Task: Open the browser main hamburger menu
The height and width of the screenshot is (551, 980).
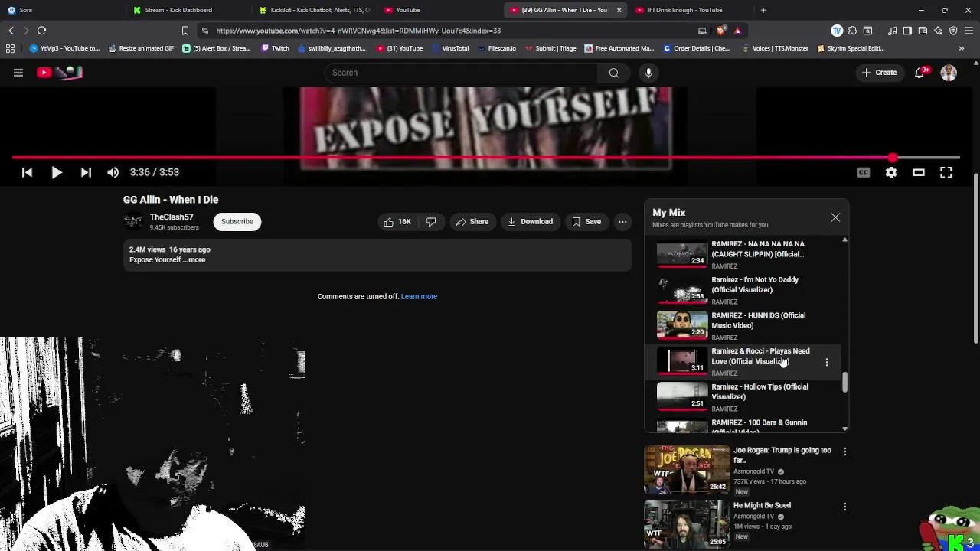Action: [x=969, y=31]
